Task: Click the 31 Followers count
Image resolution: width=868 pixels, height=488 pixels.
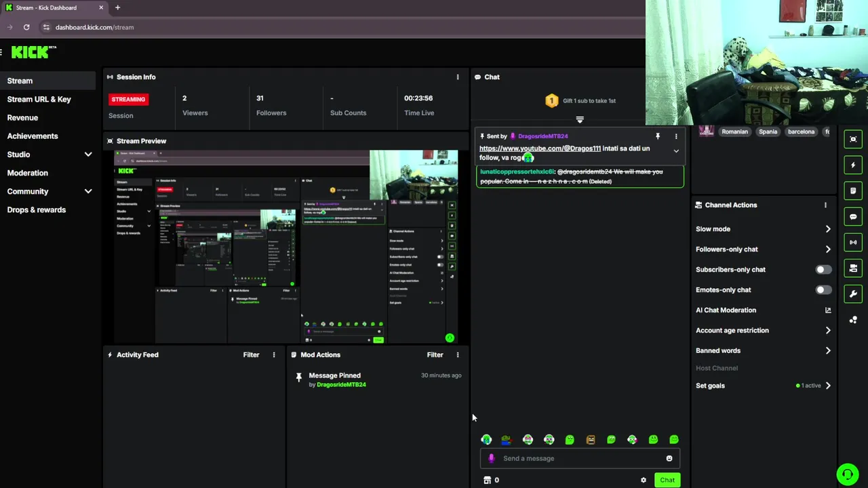Action: 260,98
